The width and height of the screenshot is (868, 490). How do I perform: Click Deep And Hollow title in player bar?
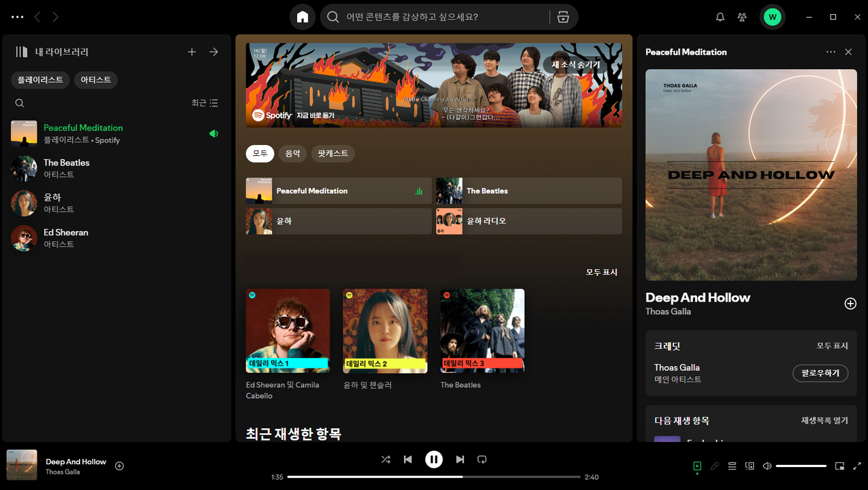tap(76, 462)
